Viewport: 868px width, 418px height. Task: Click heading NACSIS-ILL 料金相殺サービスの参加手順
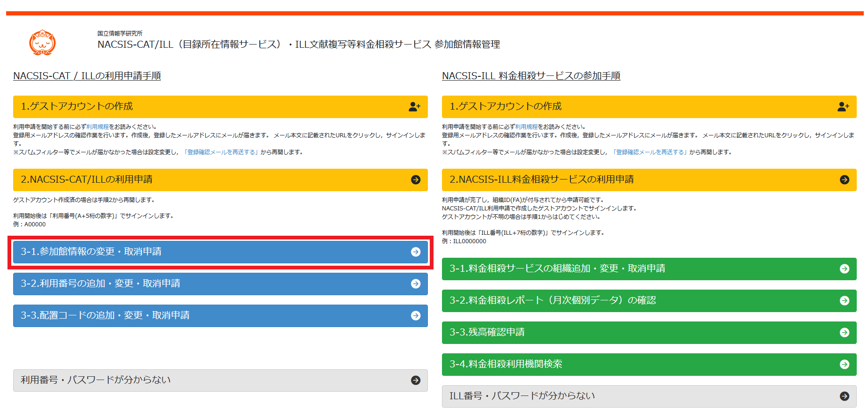(531, 76)
